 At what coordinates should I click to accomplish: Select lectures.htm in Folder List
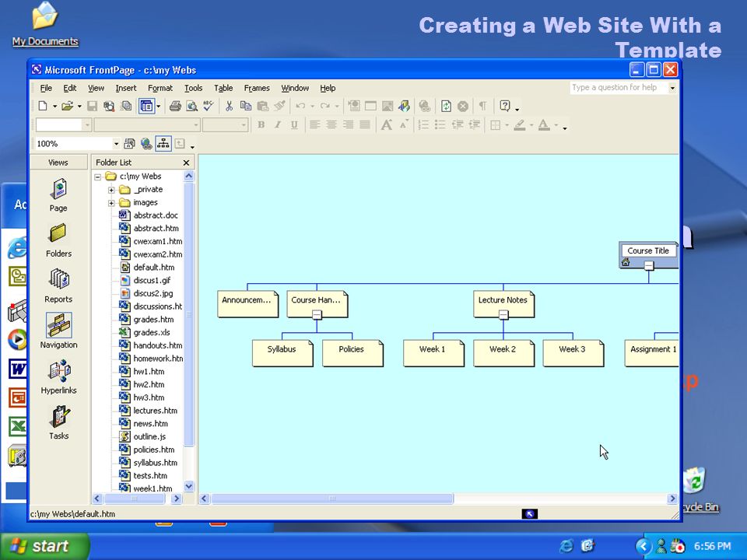click(x=155, y=411)
